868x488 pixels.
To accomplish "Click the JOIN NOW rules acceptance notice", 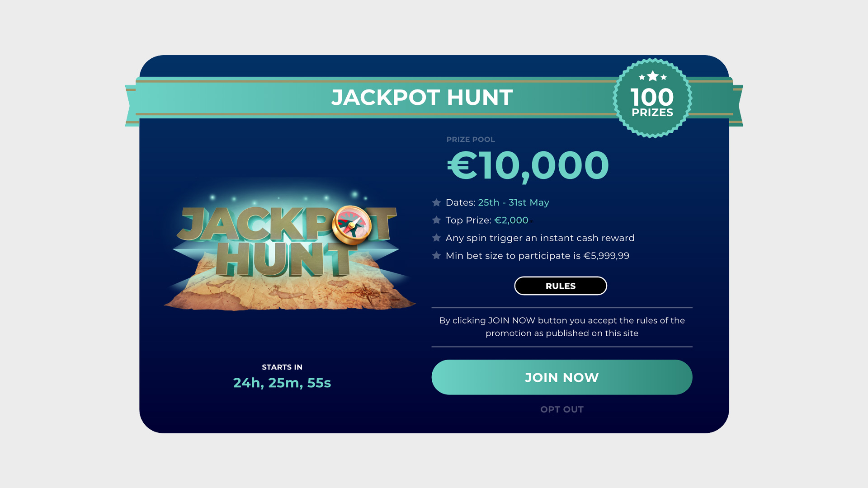I will tap(561, 327).
